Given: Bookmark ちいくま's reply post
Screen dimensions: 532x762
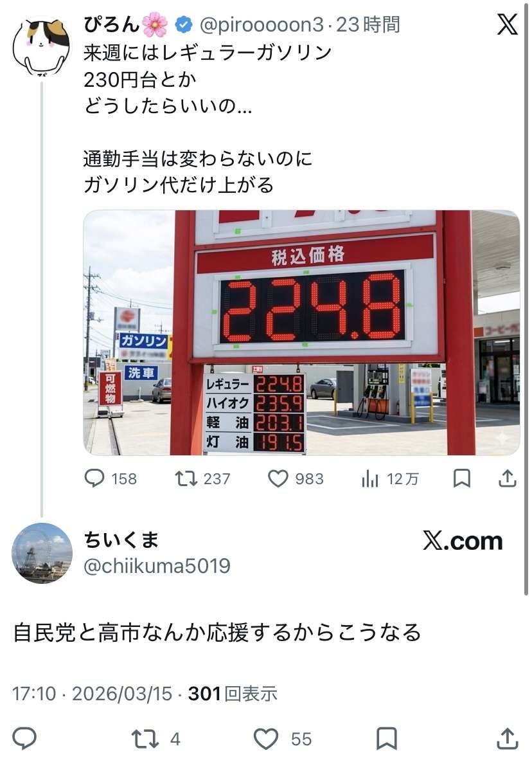Looking at the screenshot, I should tap(387, 739).
